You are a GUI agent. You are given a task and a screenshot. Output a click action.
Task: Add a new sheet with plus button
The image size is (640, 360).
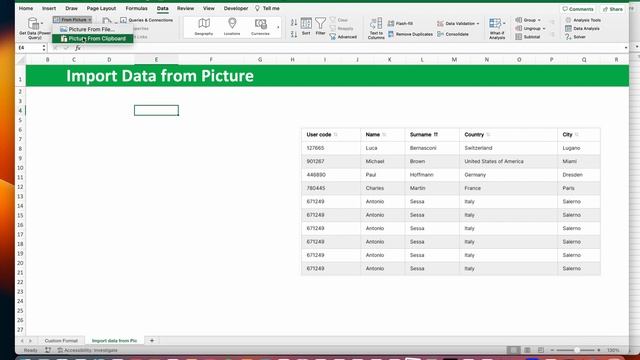click(152, 340)
